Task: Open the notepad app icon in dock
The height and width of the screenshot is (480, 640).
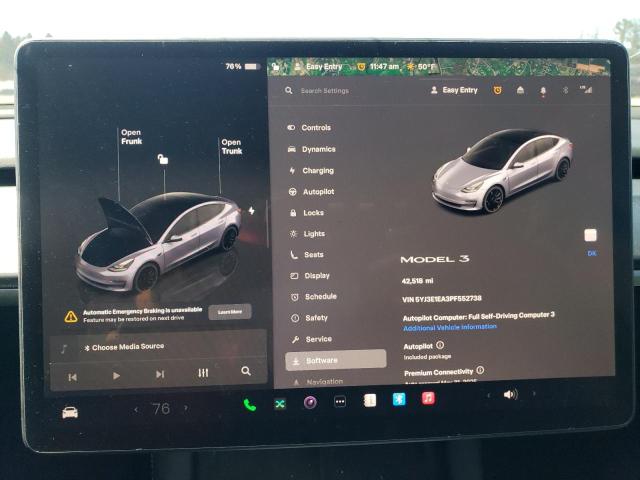Action: (370, 400)
